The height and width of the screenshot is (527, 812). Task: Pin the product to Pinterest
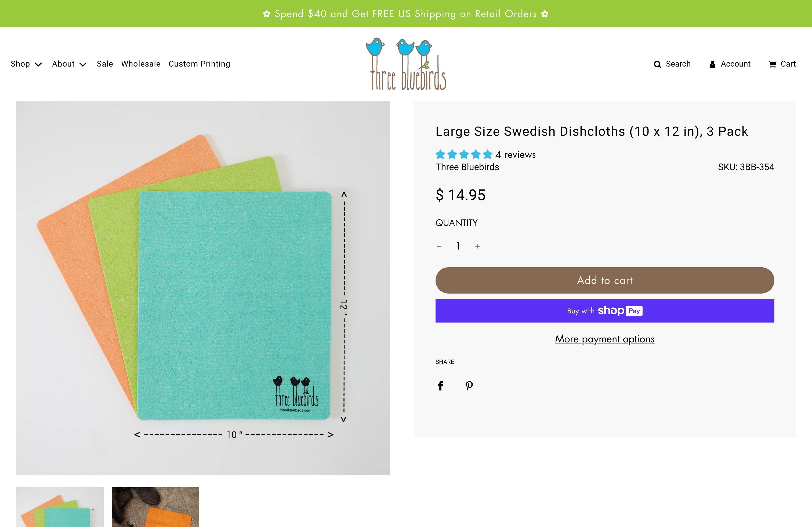tap(469, 386)
